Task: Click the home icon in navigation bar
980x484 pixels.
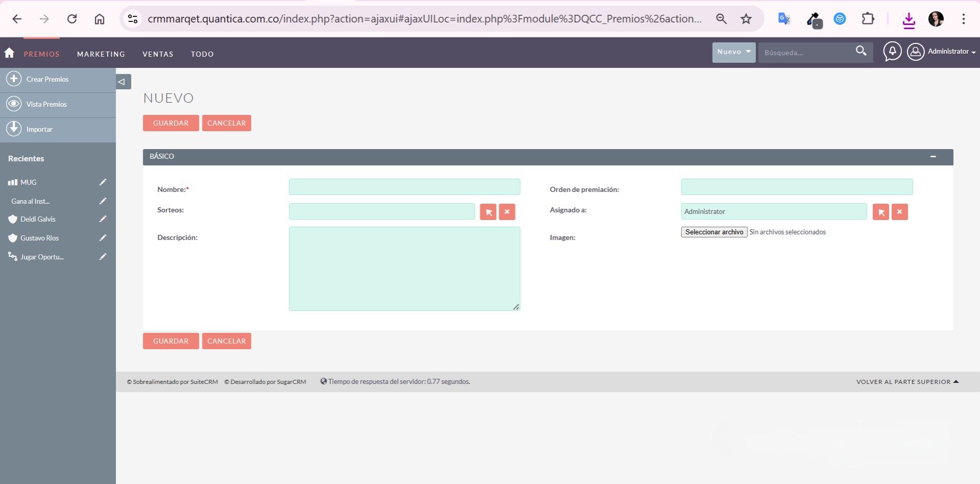Action: click(9, 53)
